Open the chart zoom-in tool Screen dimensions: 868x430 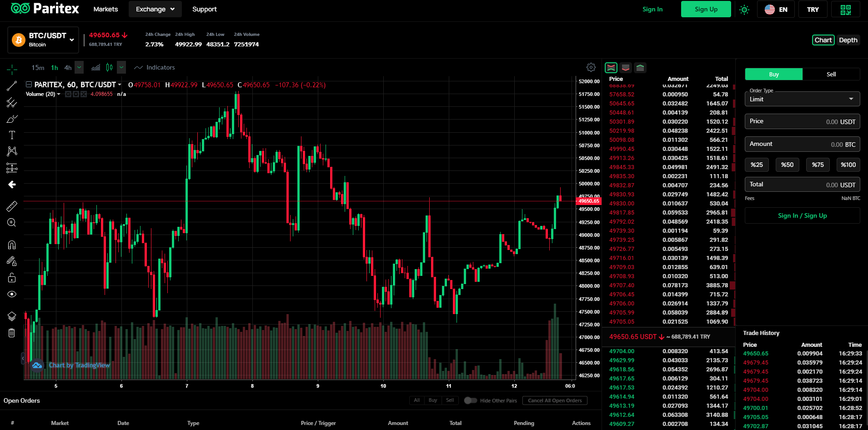[12, 223]
